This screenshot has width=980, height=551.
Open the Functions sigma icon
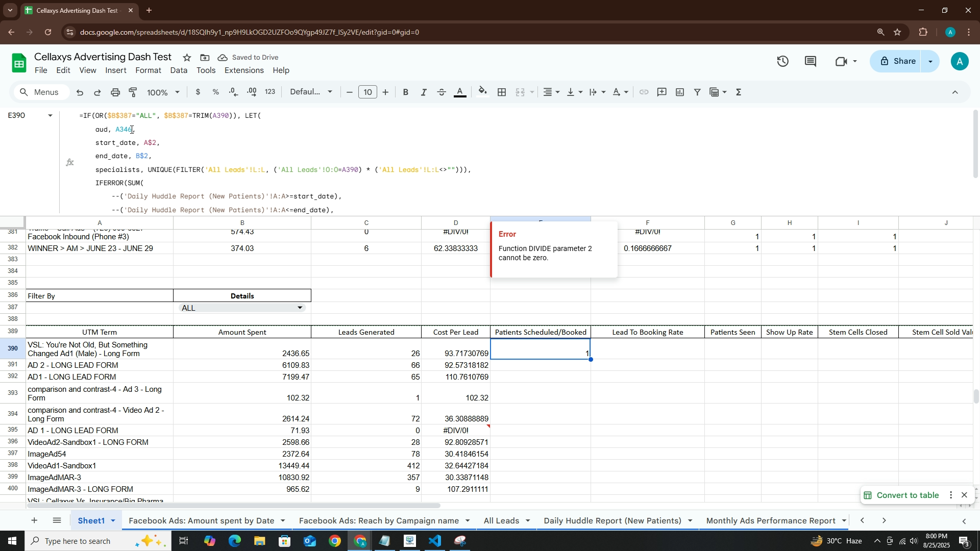[x=739, y=92]
